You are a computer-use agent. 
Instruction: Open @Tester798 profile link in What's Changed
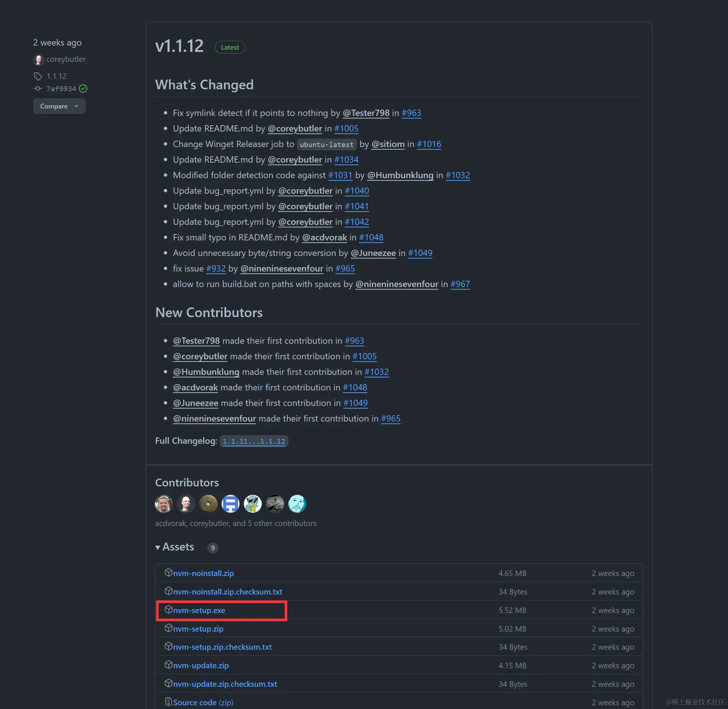(x=366, y=113)
